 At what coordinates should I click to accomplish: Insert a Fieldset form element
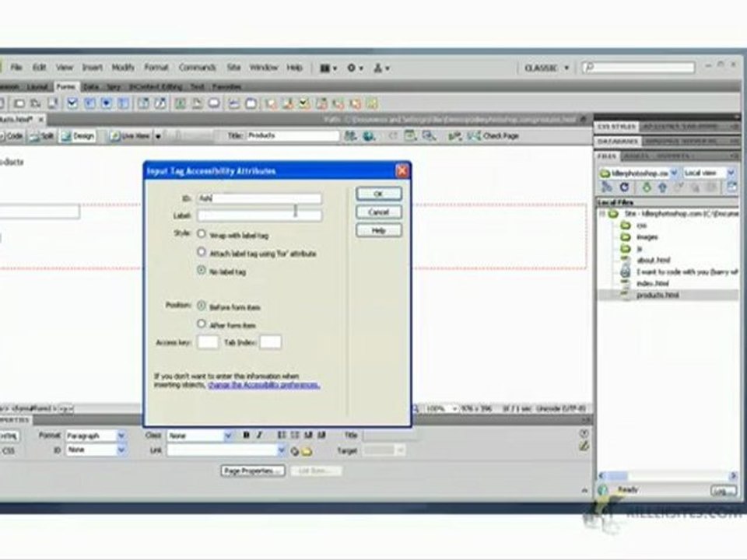[x=251, y=103]
